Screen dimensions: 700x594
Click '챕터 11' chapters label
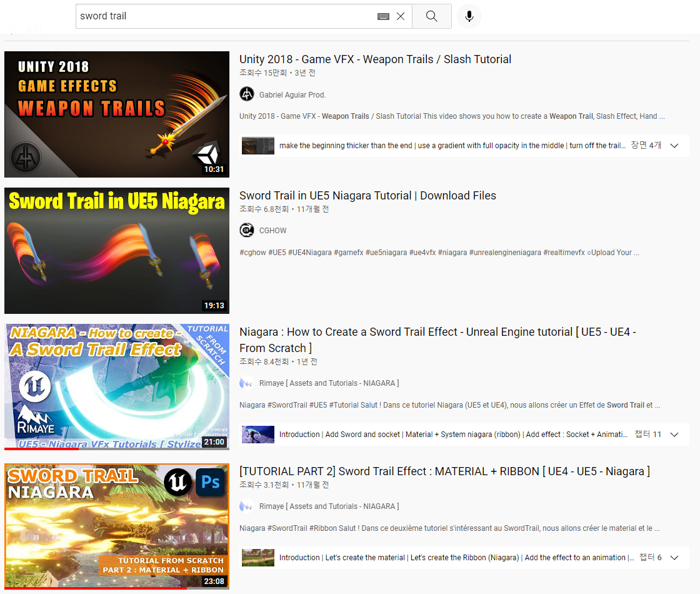tap(647, 434)
